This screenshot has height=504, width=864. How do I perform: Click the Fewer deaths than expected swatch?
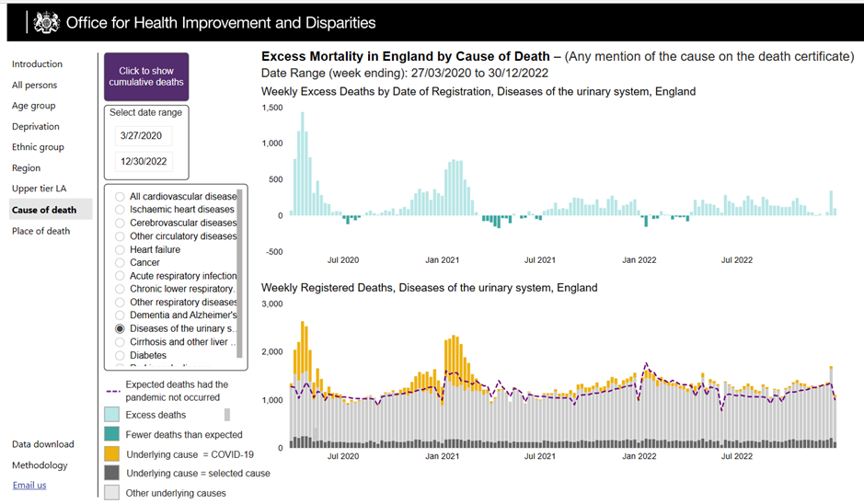[111, 434]
